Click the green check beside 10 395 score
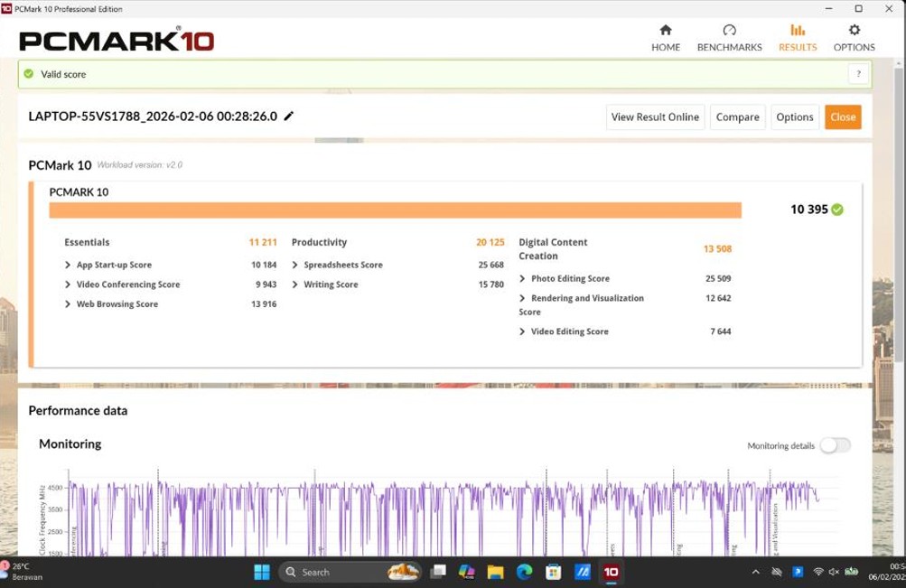This screenshot has height=588, width=906. point(837,210)
